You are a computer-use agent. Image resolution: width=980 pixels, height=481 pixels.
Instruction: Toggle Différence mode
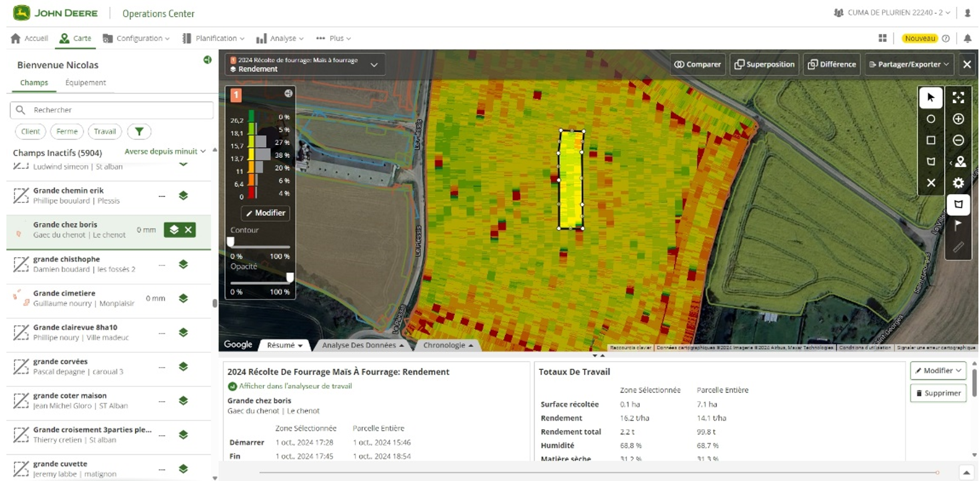click(x=832, y=64)
